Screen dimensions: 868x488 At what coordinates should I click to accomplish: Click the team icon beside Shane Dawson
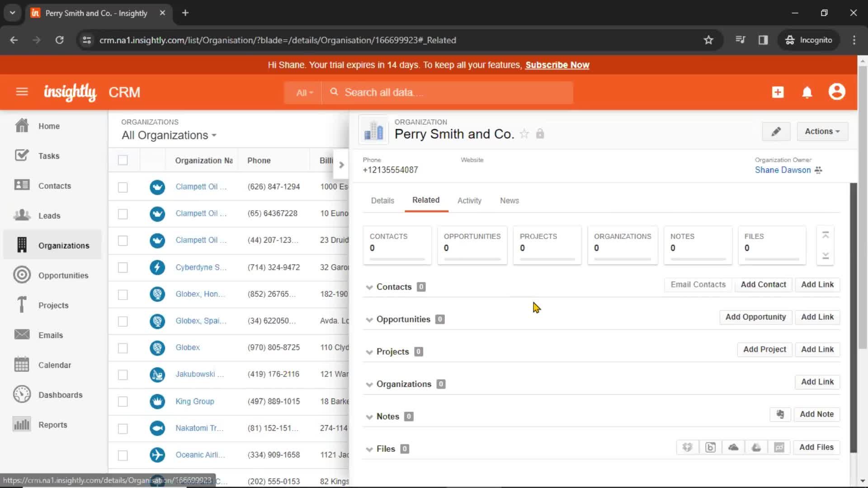coord(818,170)
